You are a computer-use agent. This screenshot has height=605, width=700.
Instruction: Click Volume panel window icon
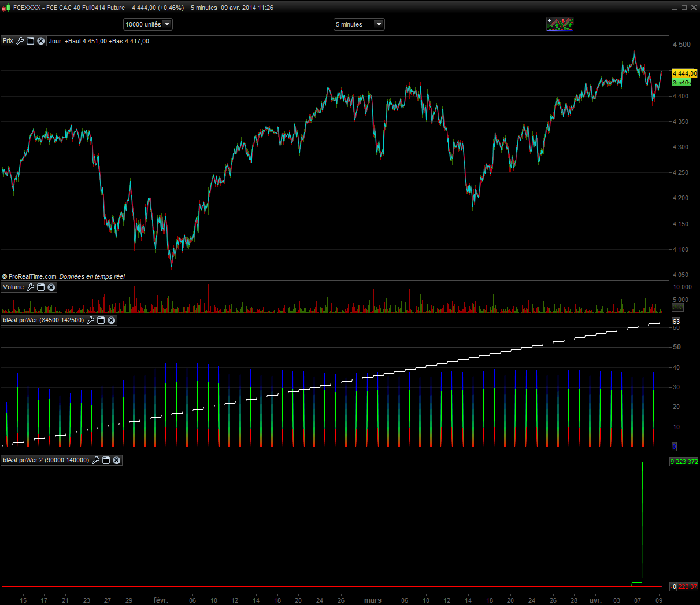pos(41,287)
